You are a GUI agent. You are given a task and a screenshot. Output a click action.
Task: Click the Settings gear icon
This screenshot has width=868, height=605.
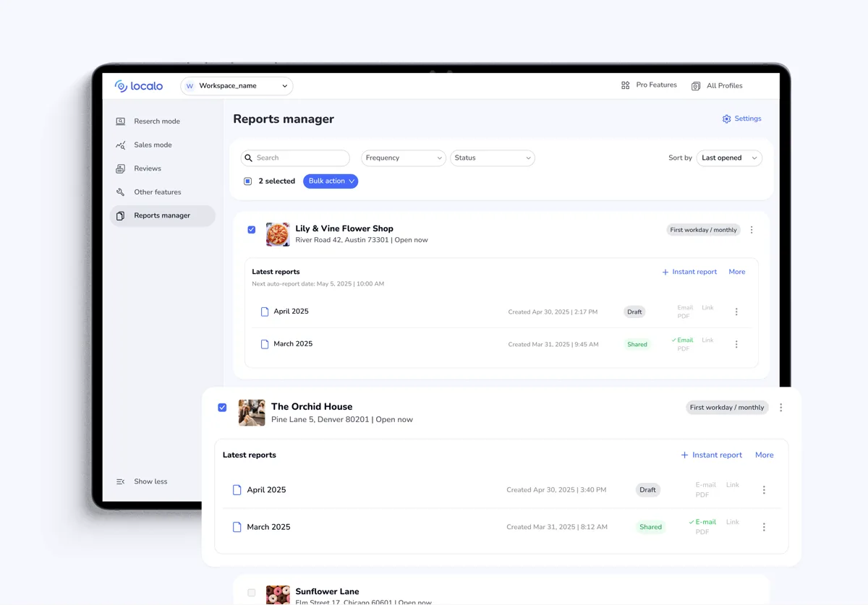point(726,119)
